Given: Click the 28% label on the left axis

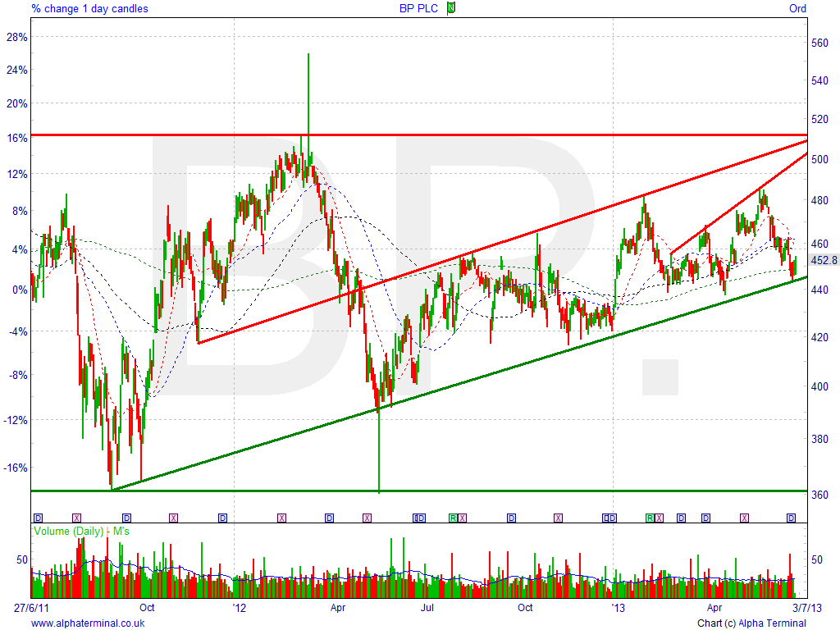Looking at the screenshot, I should tap(16, 37).
